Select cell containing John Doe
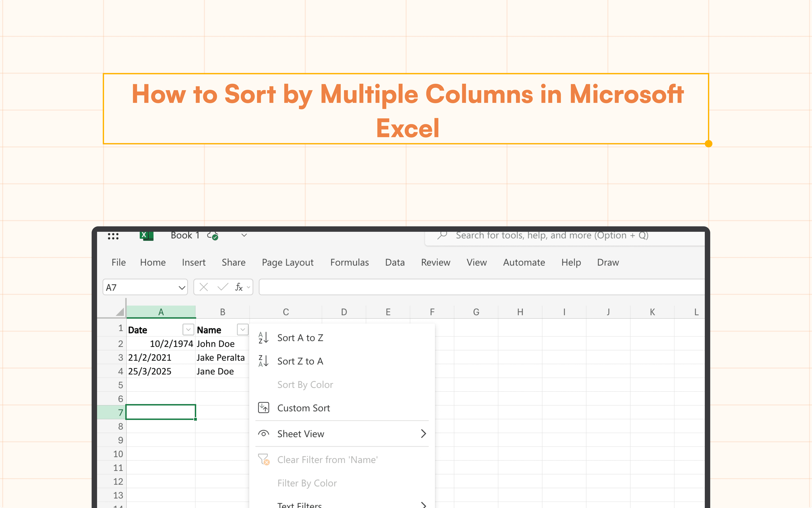Viewport: 812px width, 508px height. (x=223, y=344)
